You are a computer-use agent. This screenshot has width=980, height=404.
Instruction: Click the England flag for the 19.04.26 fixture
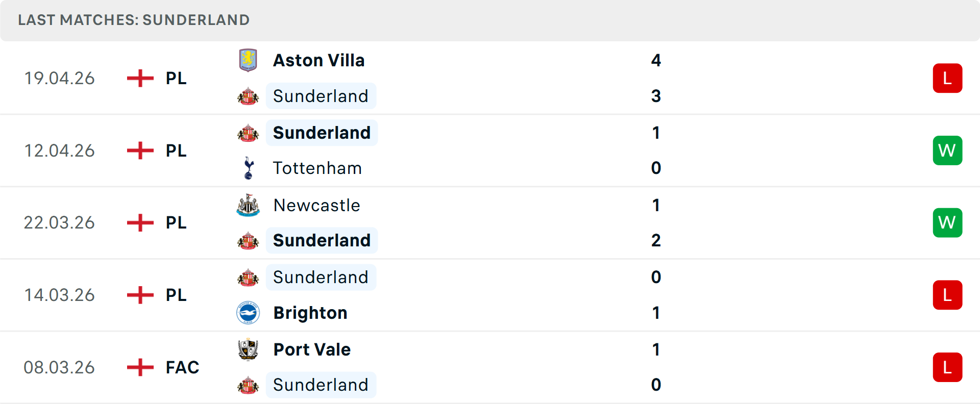tap(139, 78)
